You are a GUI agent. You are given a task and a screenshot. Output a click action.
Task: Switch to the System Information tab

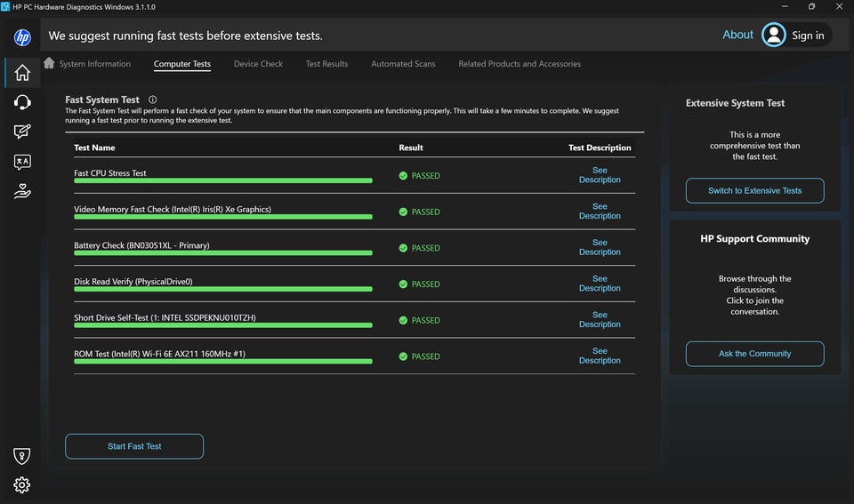pyautogui.click(x=95, y=64)
